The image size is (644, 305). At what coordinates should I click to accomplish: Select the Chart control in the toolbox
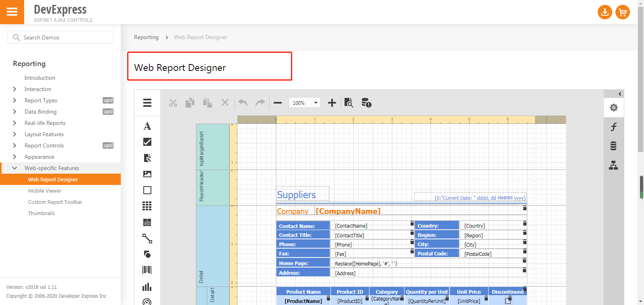coord(147,287)
